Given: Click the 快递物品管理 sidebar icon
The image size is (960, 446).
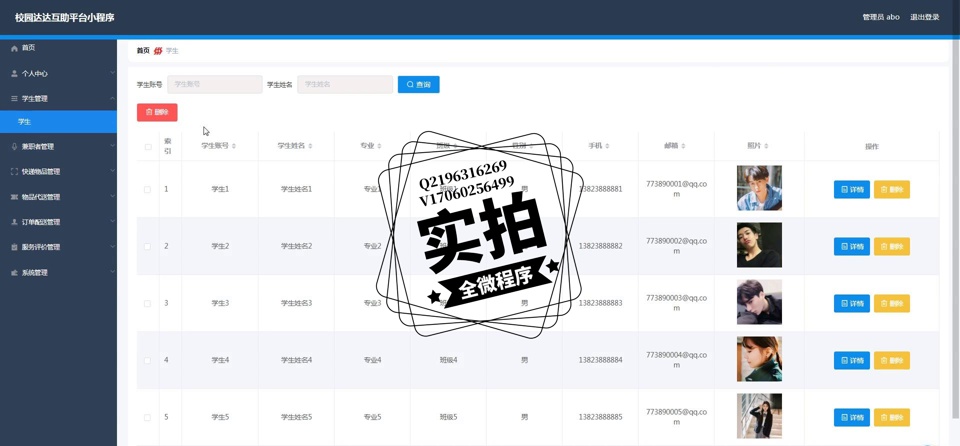Looking at the screenshot, I should 14,172.
